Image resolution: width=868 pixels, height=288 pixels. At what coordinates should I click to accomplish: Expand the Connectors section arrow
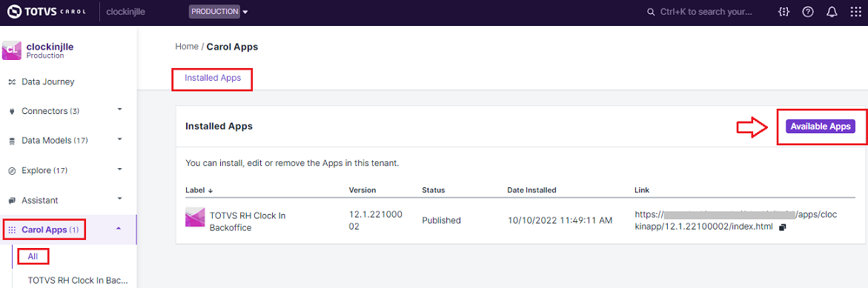click(119, 109)
